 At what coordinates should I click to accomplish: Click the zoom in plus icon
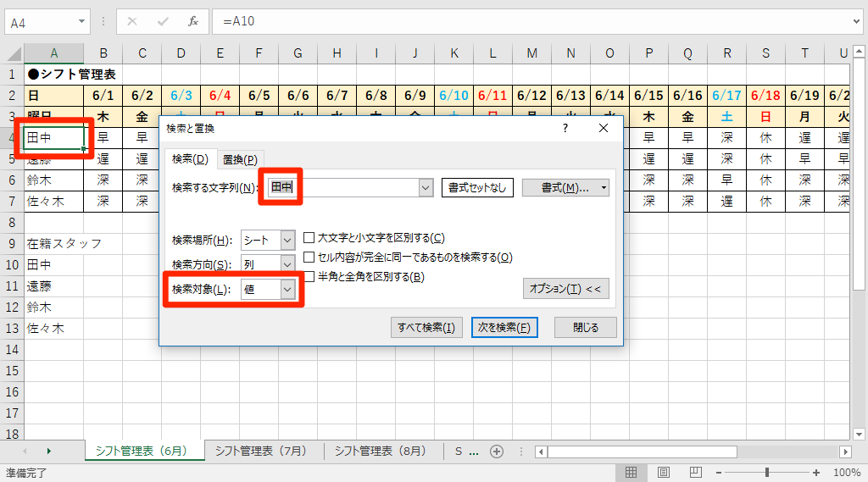click(816, 473)
